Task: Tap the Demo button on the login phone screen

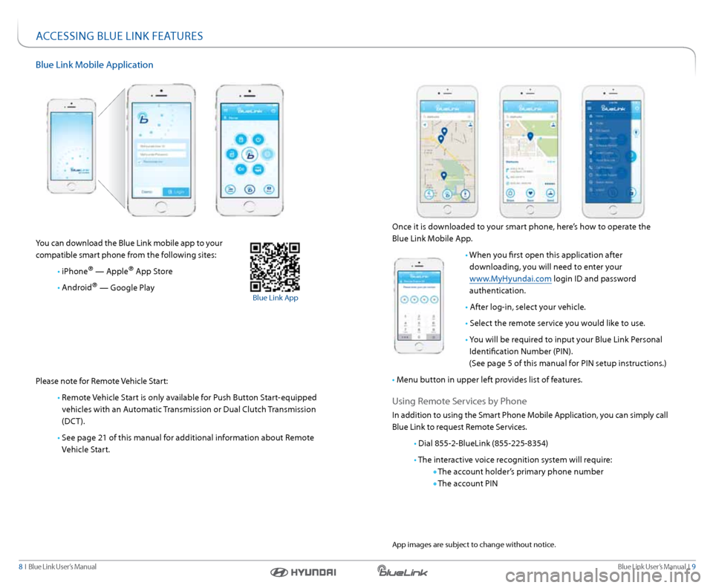Action: click(x=147, y=192)
